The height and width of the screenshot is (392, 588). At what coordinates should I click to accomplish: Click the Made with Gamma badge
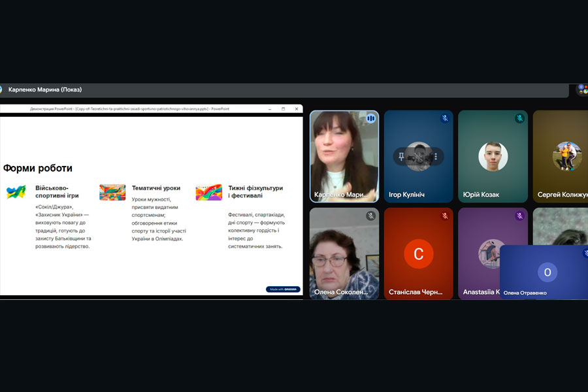click(x=283, y=289)
